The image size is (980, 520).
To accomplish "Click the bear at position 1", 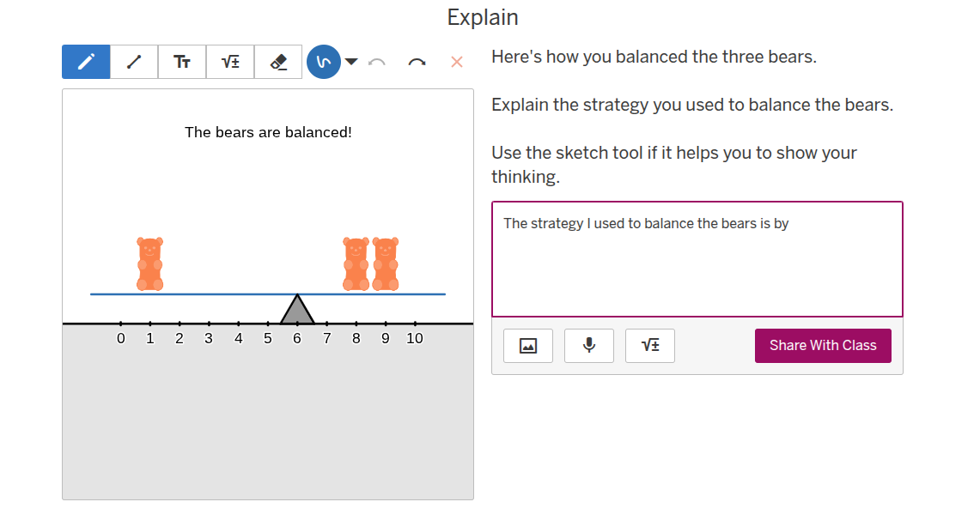I will pos(150,264).
